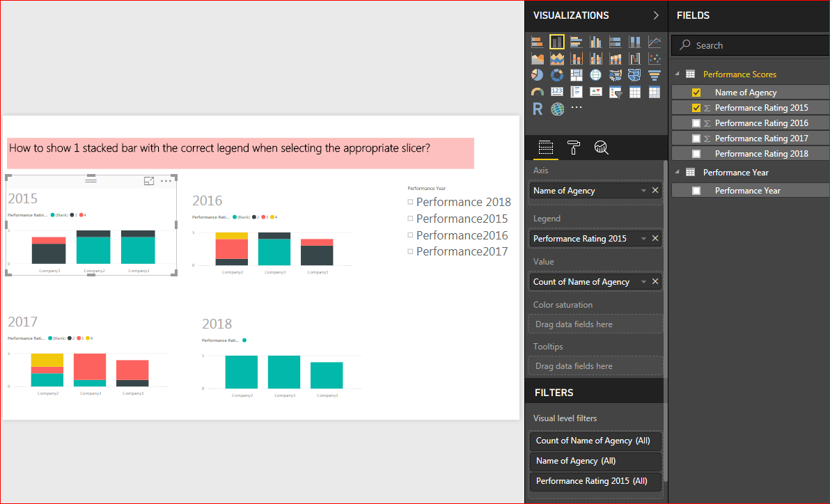This screenshot has height=504, width=830.
Task: Select the stacked area chart visual
Action: [x=557, y=58]
